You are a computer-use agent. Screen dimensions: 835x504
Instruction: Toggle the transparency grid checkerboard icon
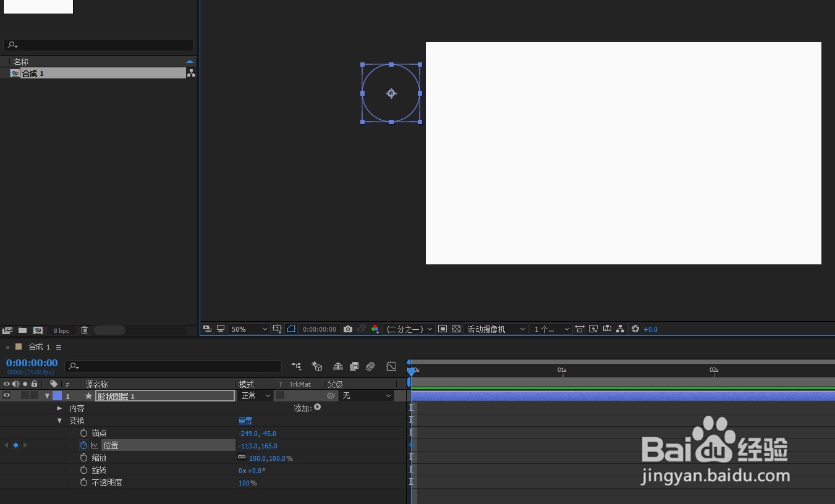[x=456, y=329]
